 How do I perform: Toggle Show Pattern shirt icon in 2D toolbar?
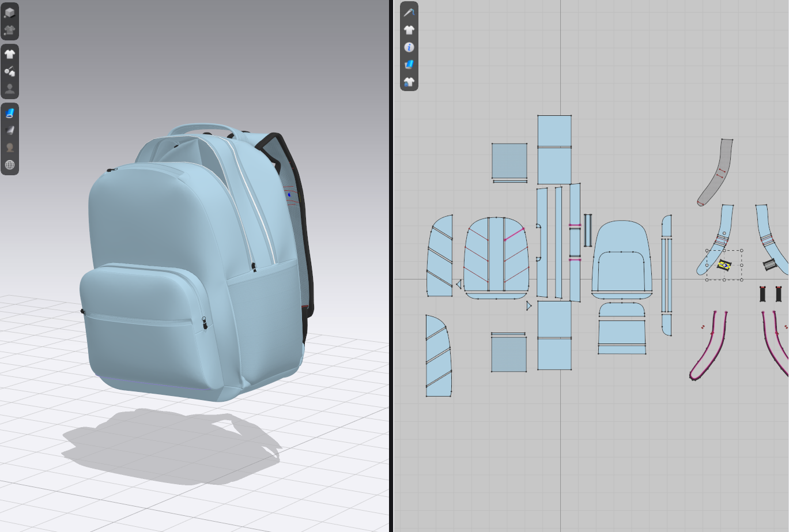409,29
